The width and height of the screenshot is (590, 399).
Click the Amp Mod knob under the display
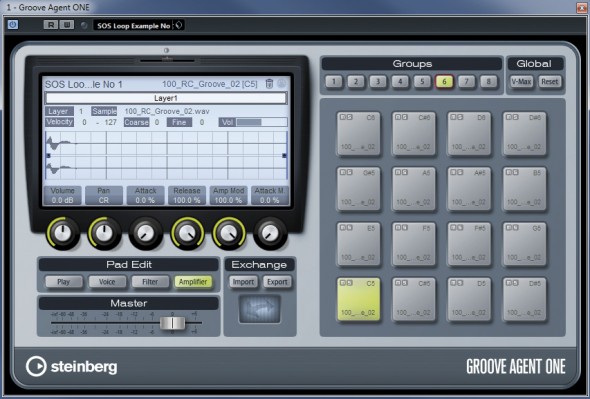[x=228, y=233]
